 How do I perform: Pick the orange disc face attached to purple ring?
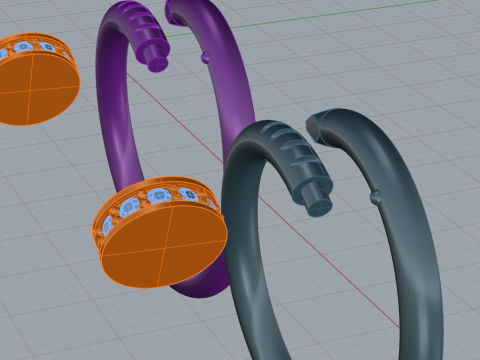click(x=165, y=246)
